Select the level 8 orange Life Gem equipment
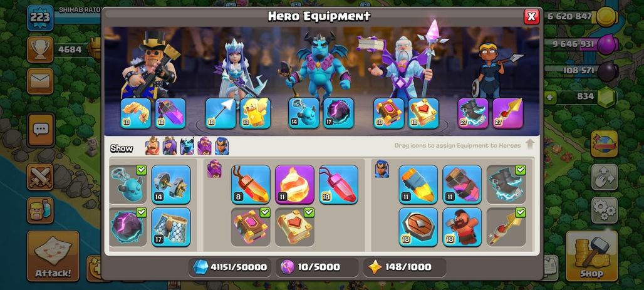This screenshot has height=290, width=644. tap(251, 184)
